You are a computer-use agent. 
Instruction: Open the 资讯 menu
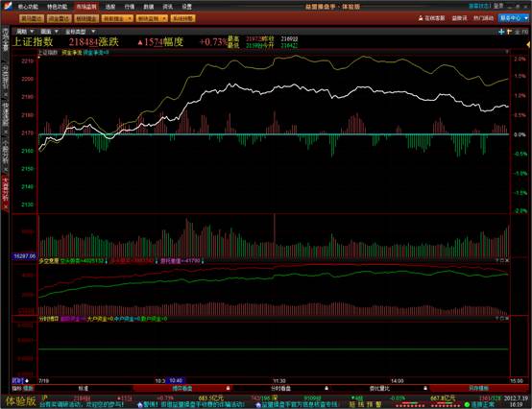[x=168, y=7]
